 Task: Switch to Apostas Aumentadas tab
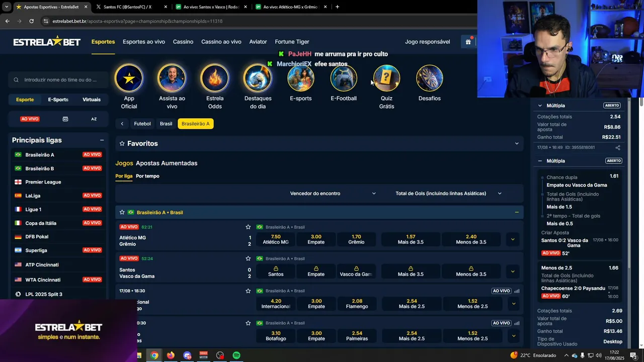coord(167,163)
